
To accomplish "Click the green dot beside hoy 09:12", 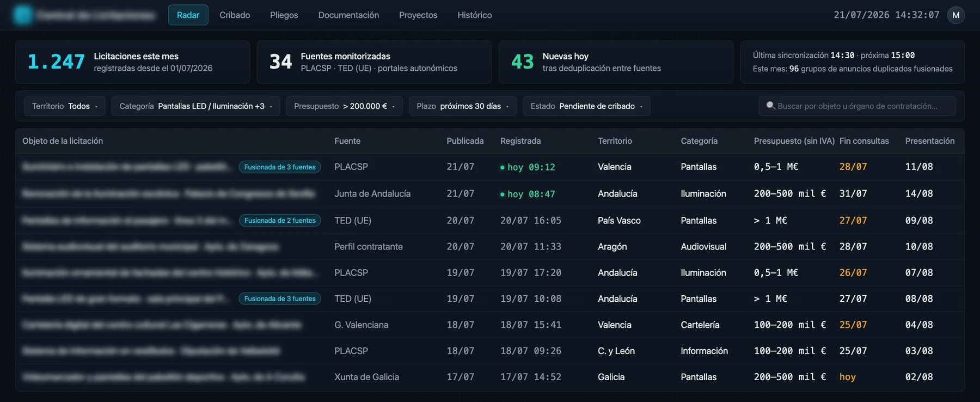I will click(x=502, y=168).
